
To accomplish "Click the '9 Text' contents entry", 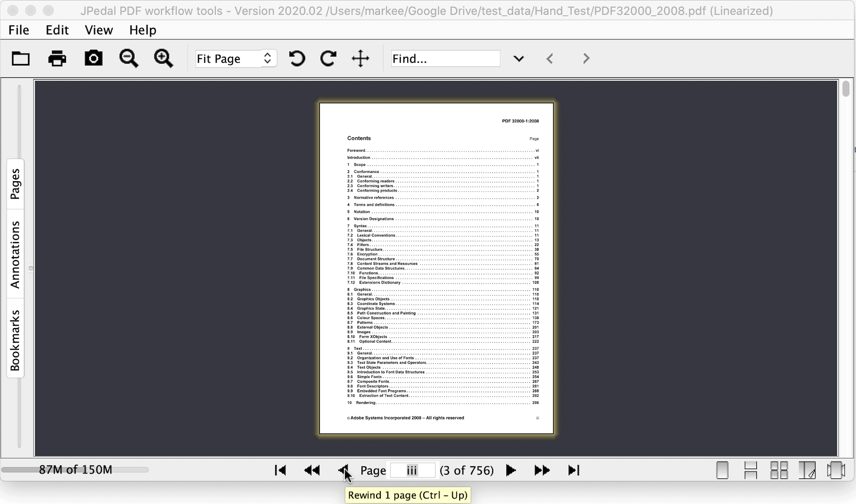I will tap(443, 349).
